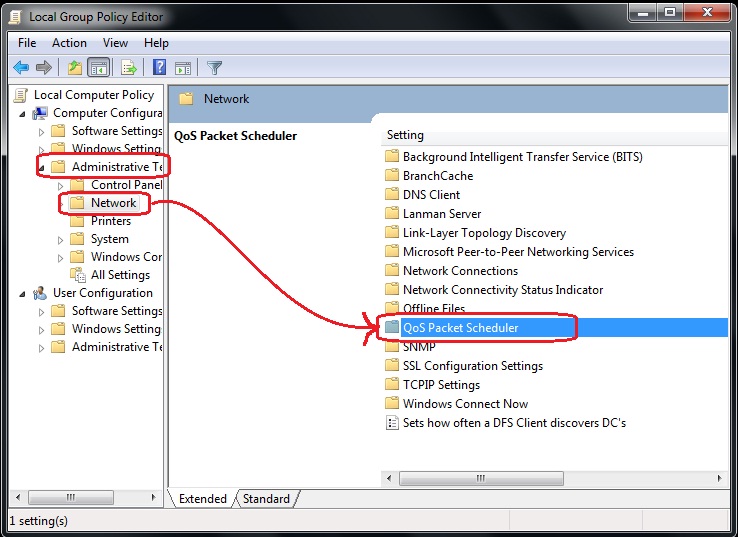
Task: Click the Local Computer Policy scroll icon
Action: (x=21, y=95)
